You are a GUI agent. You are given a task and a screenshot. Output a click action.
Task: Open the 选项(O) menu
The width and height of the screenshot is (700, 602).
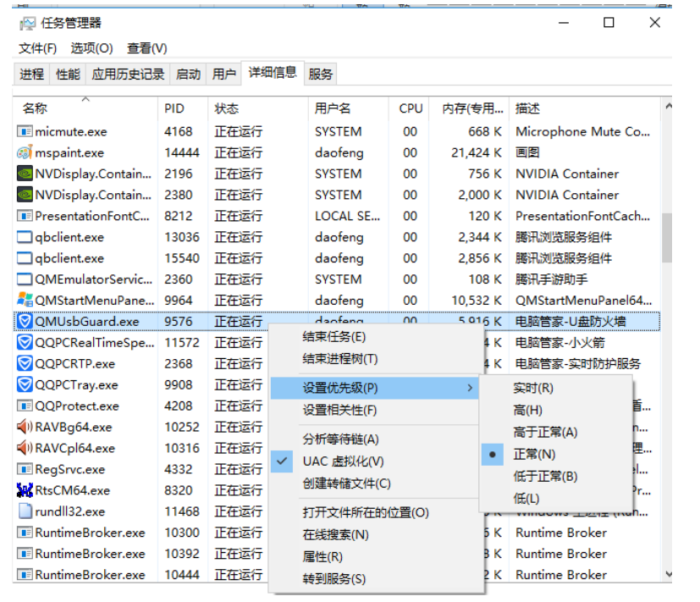pyautogui.click(x=91, y=48)
